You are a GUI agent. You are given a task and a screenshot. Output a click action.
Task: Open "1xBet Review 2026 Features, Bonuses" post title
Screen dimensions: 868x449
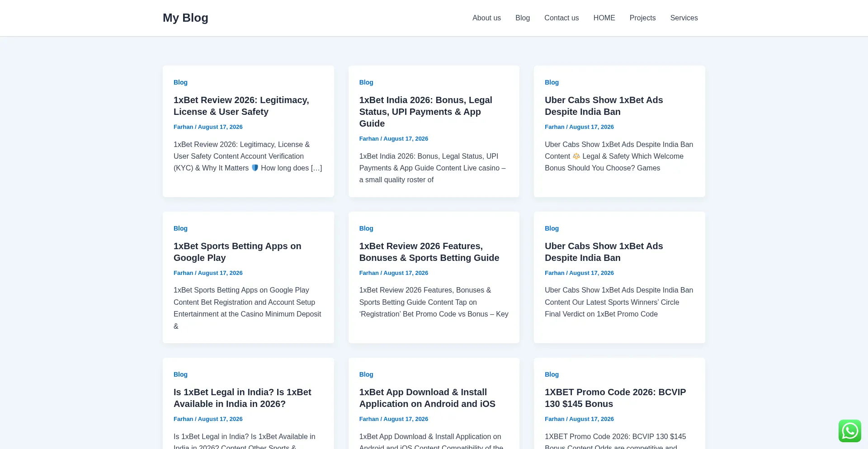point(429,252)
